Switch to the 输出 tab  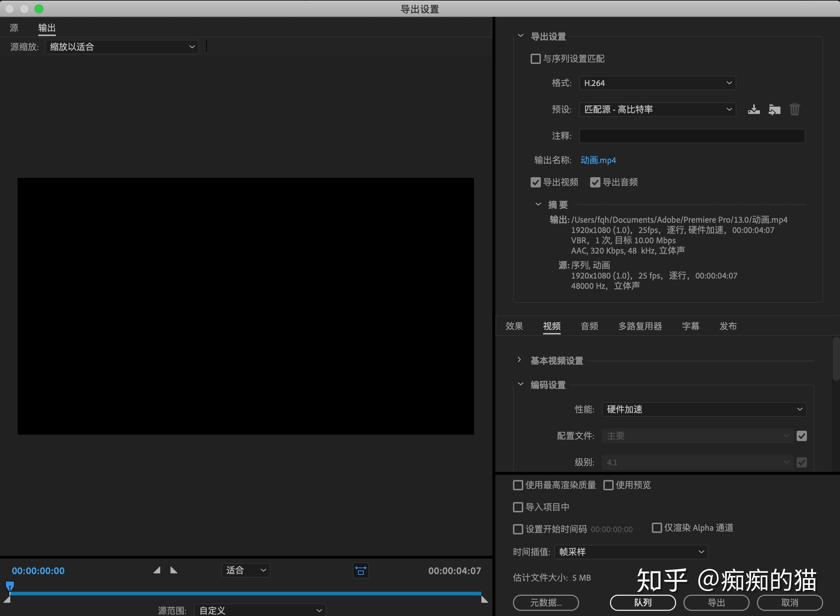[x=47, y=28]
